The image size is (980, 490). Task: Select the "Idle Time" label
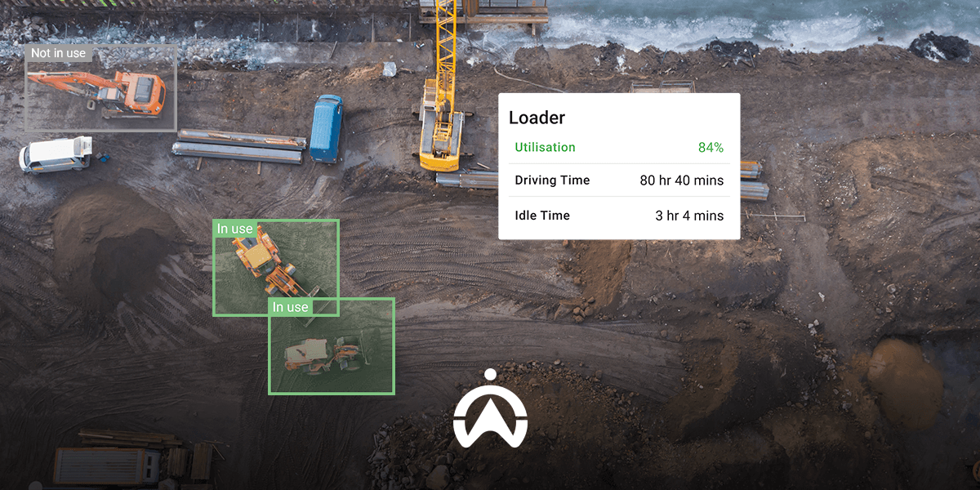click(x=542, y=216)
